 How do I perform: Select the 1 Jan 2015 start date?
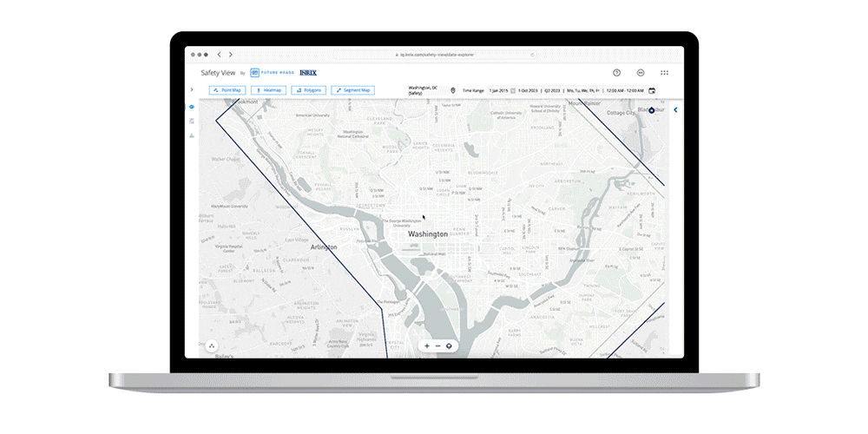pos(498,90)
